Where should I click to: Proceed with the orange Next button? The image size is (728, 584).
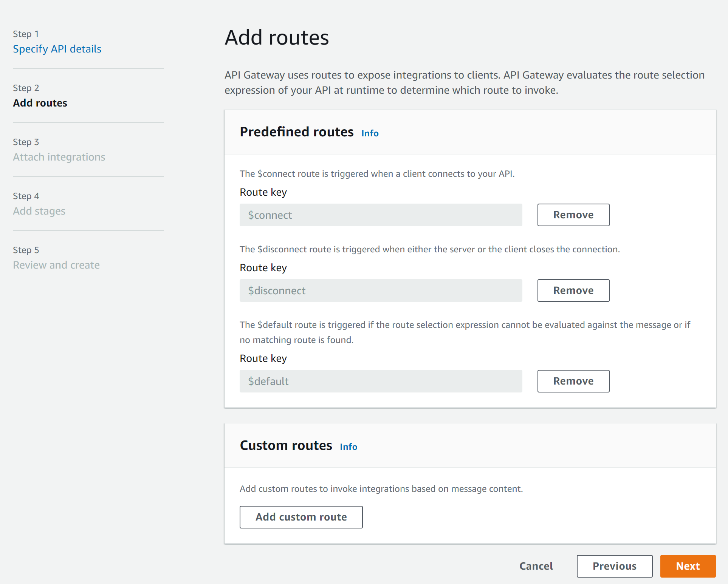[x=688, y=566]
